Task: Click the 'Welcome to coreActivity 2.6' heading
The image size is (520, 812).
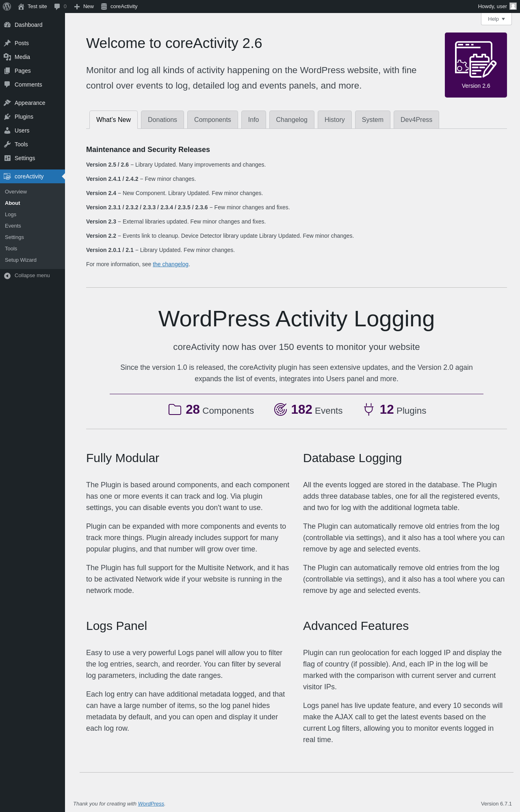Action: [x=174, y=43]
